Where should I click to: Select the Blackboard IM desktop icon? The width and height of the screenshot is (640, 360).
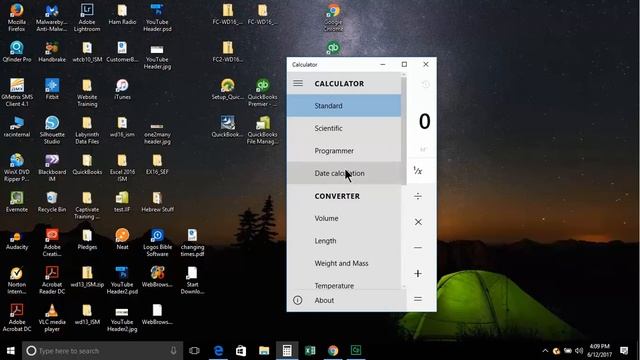52,167
